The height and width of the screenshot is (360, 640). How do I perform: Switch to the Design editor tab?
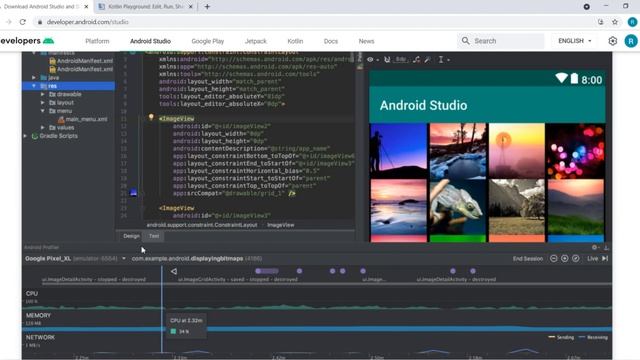tap(131, 236)
